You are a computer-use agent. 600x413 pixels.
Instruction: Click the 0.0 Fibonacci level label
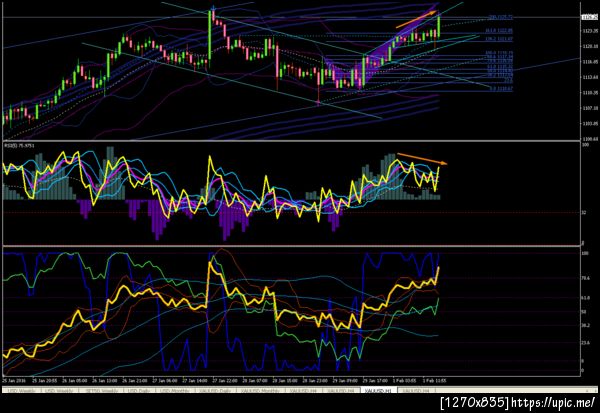[501, 89]
